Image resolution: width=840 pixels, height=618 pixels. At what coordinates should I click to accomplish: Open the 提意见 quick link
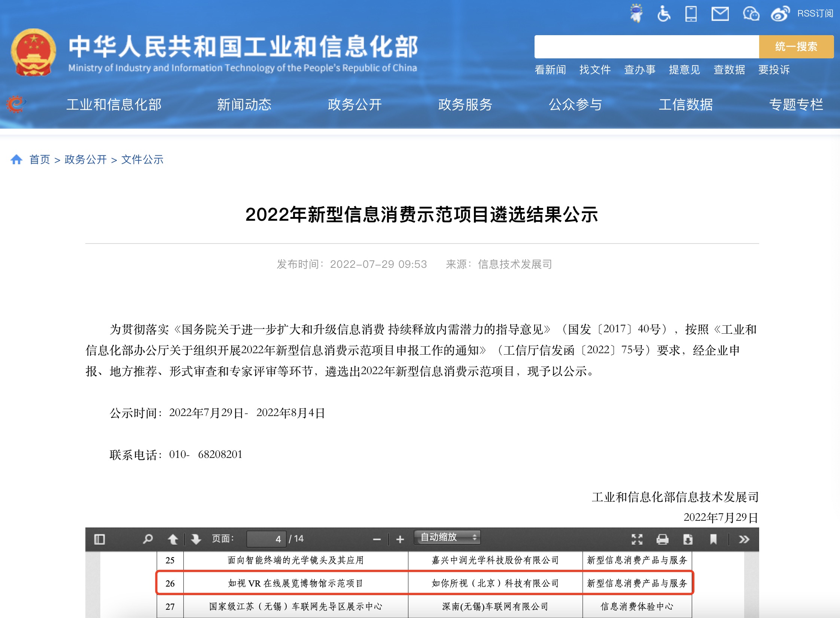coord(684,70)
